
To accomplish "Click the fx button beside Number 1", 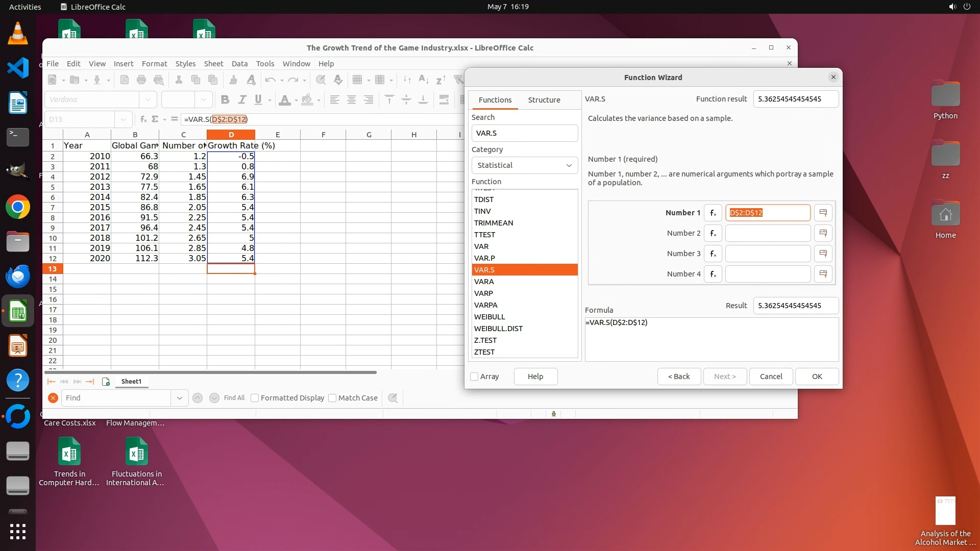I will coord(713,213).
